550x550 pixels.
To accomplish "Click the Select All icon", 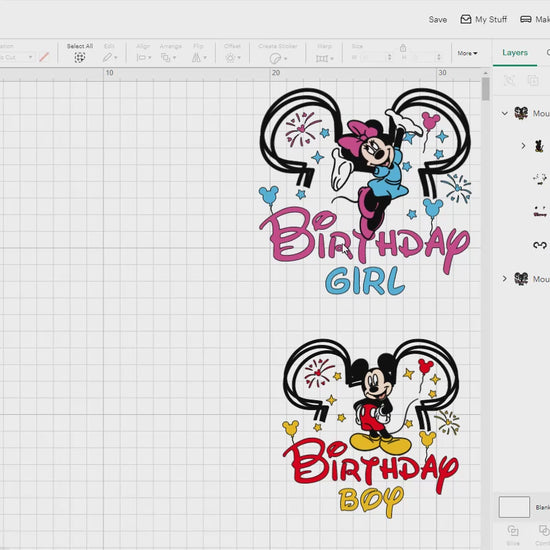I will click(x=80, y=57).
